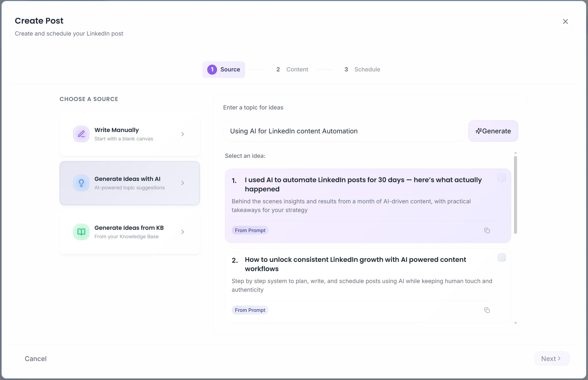Select the Write Manually pencil icon
588x380 pixels.
(x=81, y=134)
